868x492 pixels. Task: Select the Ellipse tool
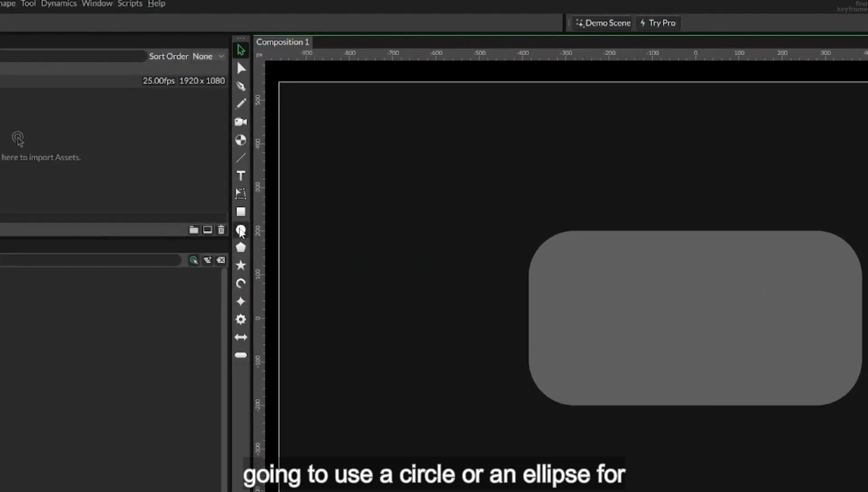click(241, 230)
